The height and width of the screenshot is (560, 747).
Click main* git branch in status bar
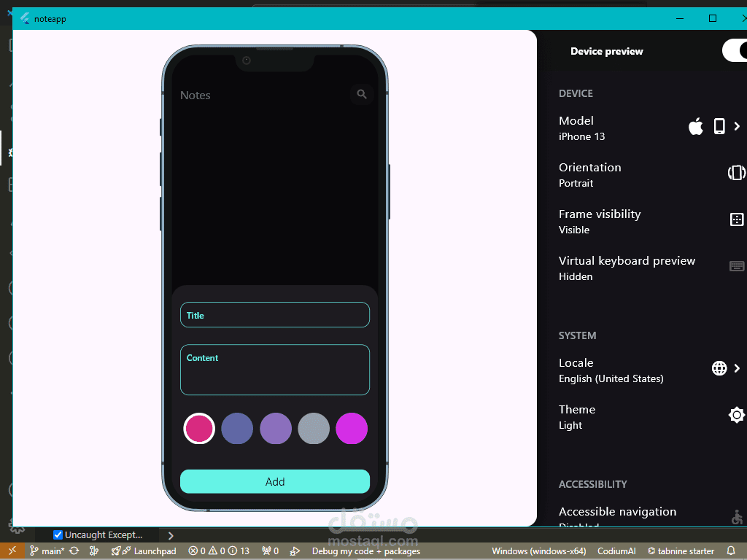point(47,551)
